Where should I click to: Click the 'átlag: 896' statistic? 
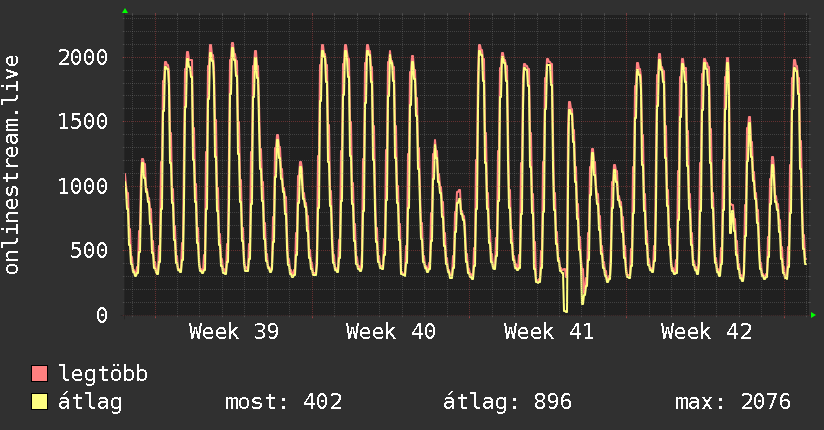pyautogui.click(x=507, y=402)
